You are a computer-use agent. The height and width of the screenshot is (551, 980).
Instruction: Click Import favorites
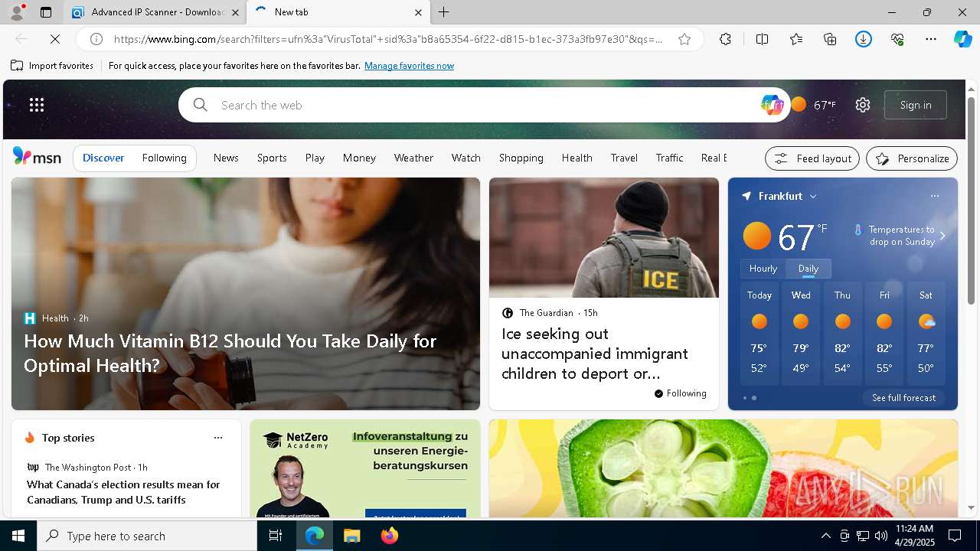click(x=53, y=66)
